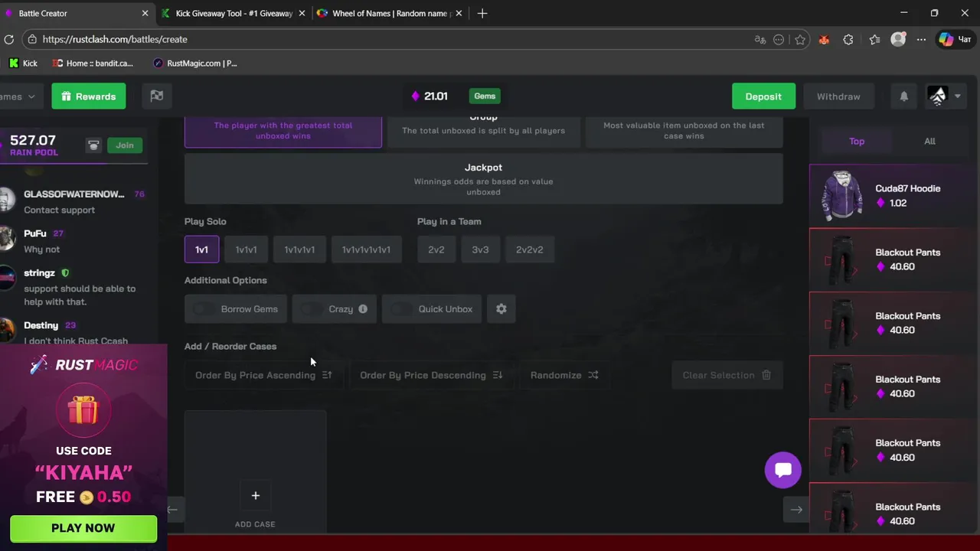Click the purple gem balance icon

point(416,96)
